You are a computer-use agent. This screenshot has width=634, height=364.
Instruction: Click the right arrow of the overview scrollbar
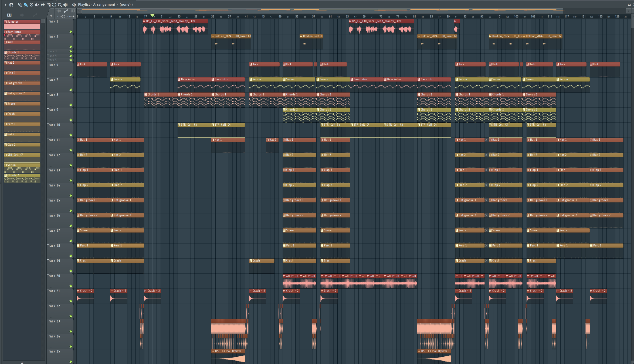[x=629, y=11]
